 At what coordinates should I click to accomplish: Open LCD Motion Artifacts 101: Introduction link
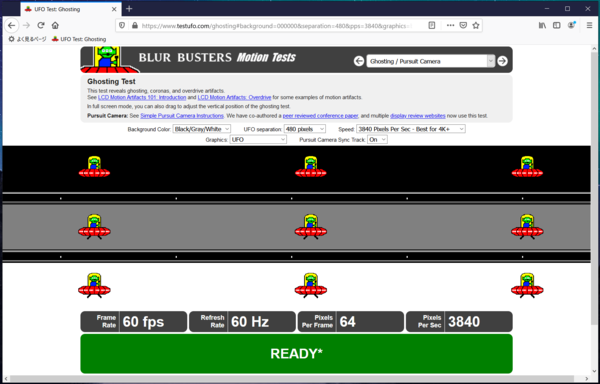pyautogui.click(x=142, y=98)
